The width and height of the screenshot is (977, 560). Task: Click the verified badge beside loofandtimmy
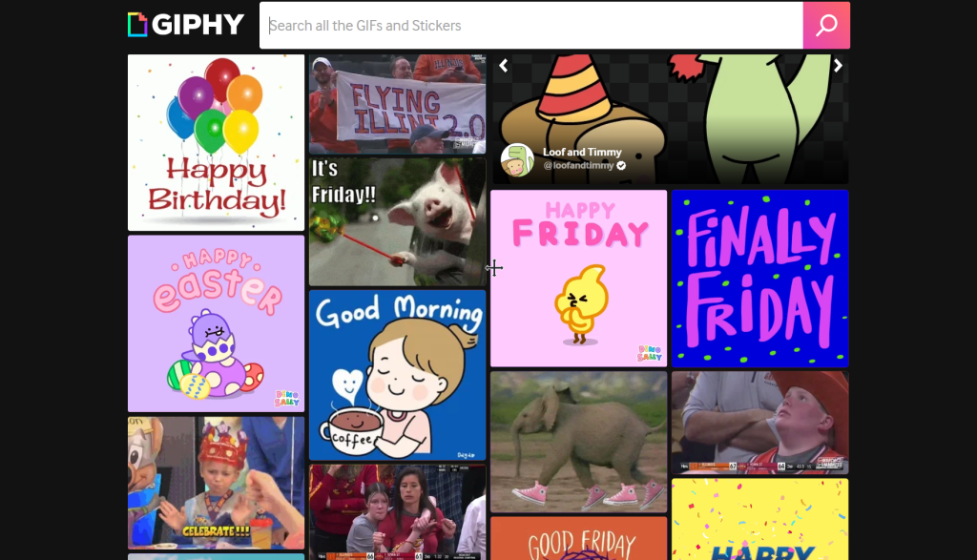point(621,166)
